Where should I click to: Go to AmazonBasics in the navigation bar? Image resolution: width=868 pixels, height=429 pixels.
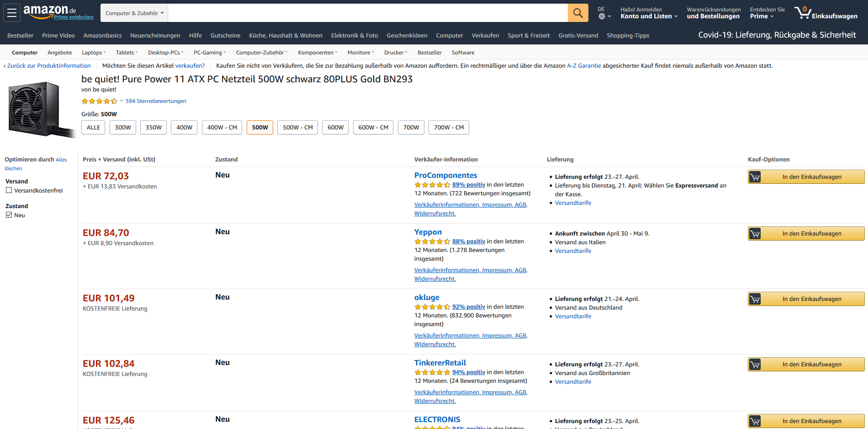pyautogui.click(x=102, y=35)
